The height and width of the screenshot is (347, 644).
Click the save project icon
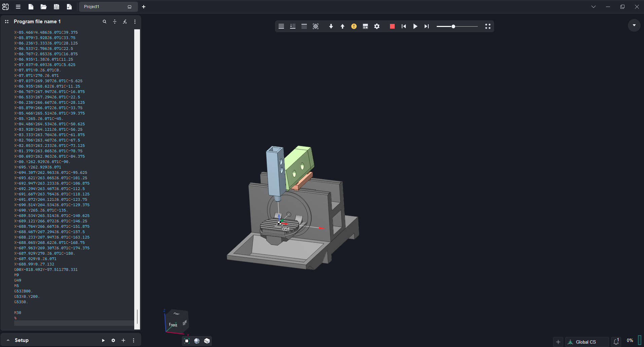[57, 7]
